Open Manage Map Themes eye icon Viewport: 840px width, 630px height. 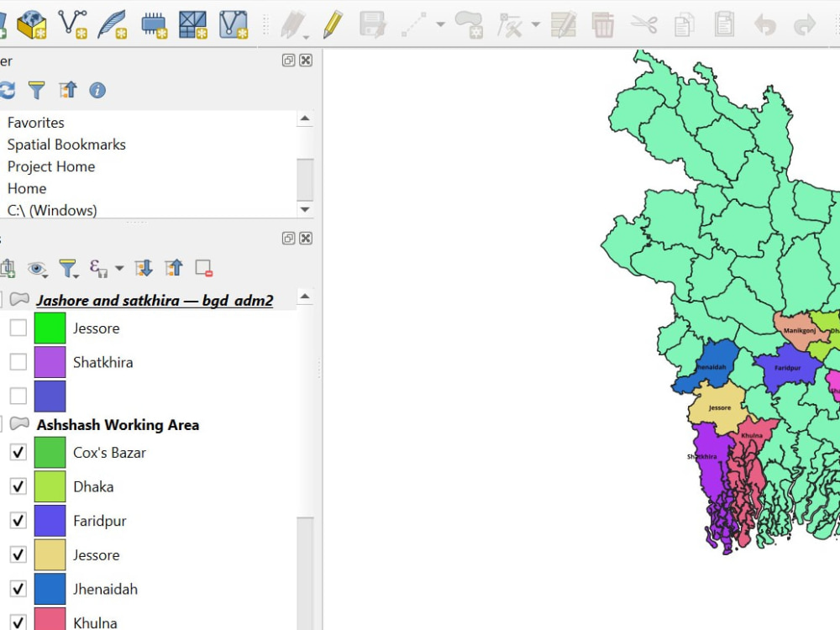[38, 268]
